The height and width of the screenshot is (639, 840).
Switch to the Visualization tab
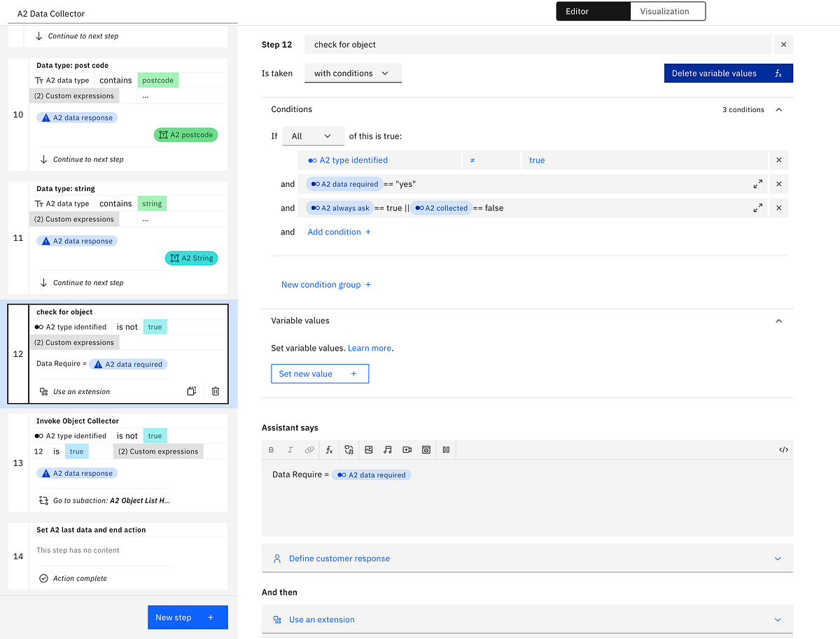click(668, 11)
